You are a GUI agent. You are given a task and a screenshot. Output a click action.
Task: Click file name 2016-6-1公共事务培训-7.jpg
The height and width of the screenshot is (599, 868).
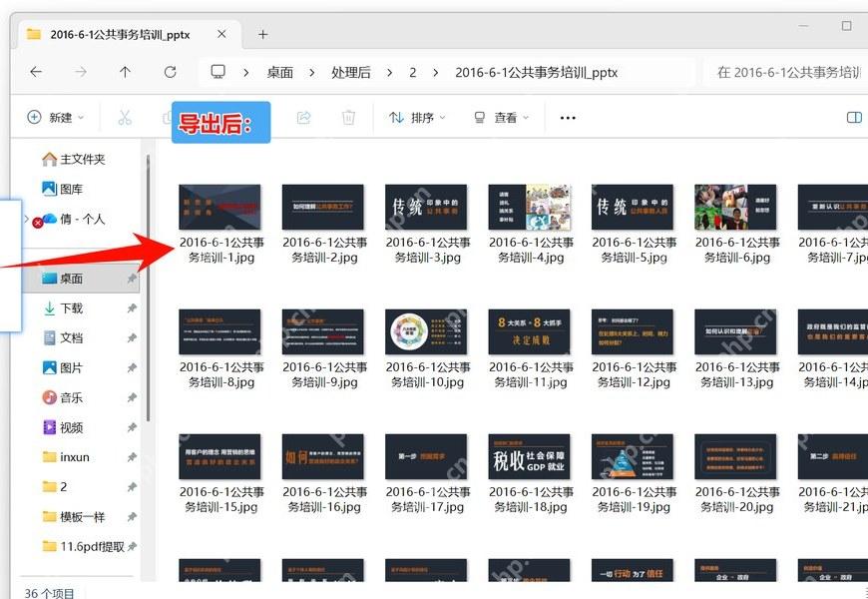tap(833, 250)
